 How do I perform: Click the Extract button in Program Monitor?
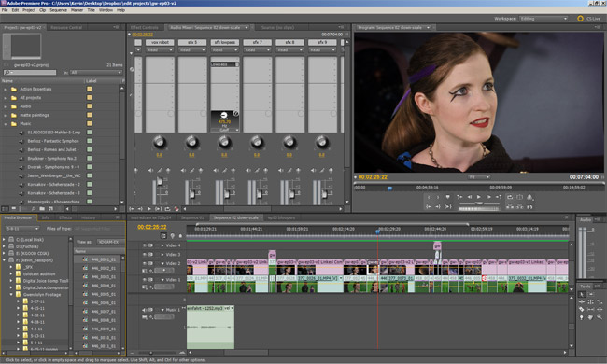[519, 206]
